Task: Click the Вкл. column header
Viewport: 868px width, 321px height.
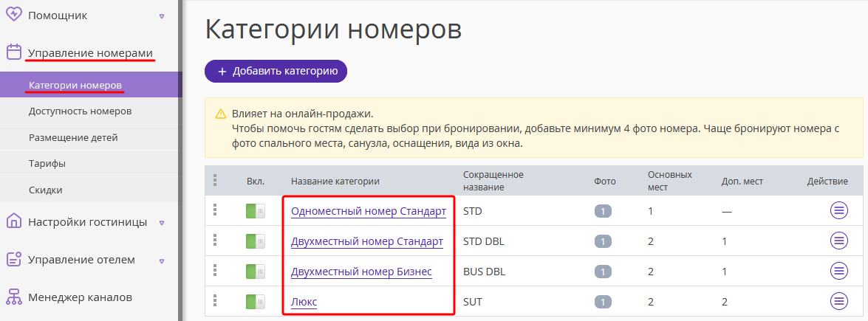Action: (x=255, y=181)
